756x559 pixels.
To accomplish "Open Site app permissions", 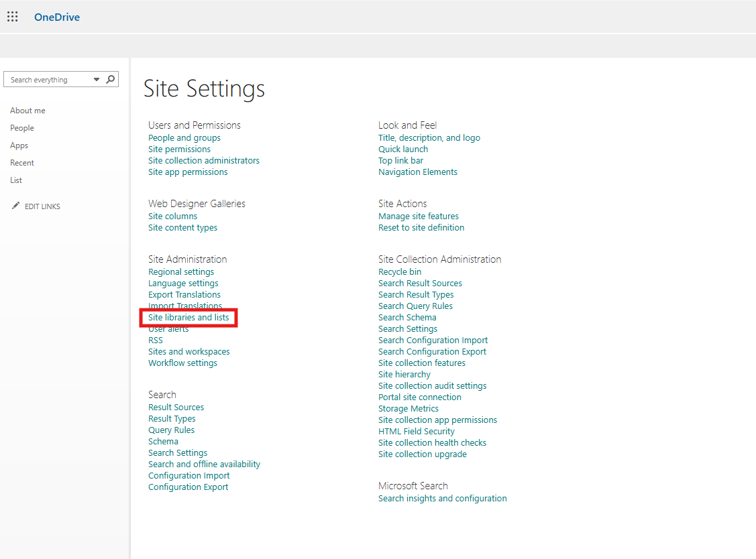I will coord(188,172).
